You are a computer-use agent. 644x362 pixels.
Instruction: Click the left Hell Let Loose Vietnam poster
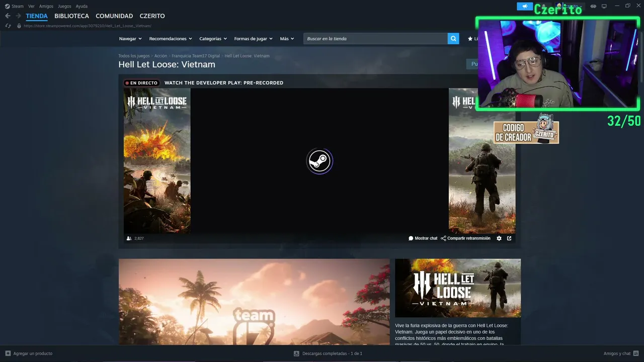pyautogui.click(x=157, y=160)
